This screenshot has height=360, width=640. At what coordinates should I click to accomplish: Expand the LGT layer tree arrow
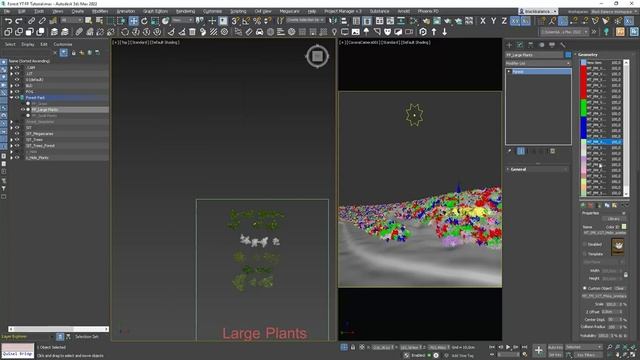[x=11, y=74]
